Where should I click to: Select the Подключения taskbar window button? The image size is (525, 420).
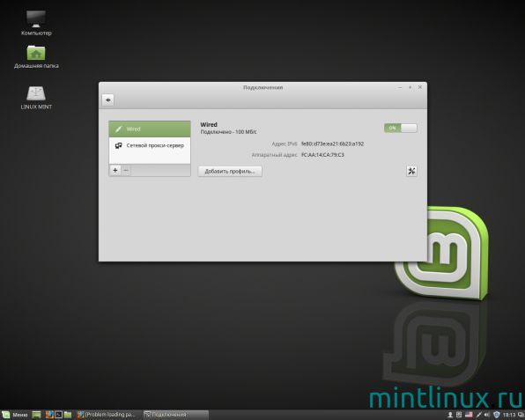[x=175, y=415]
